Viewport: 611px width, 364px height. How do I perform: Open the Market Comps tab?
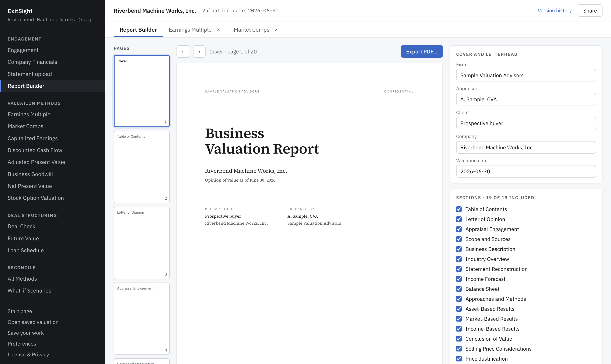pos(251,30)
